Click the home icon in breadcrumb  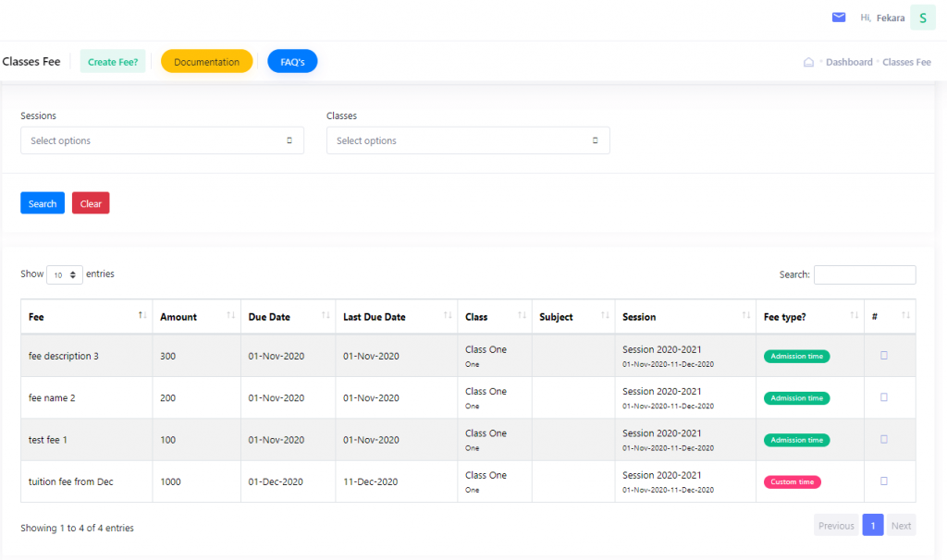tap(808, 62)
